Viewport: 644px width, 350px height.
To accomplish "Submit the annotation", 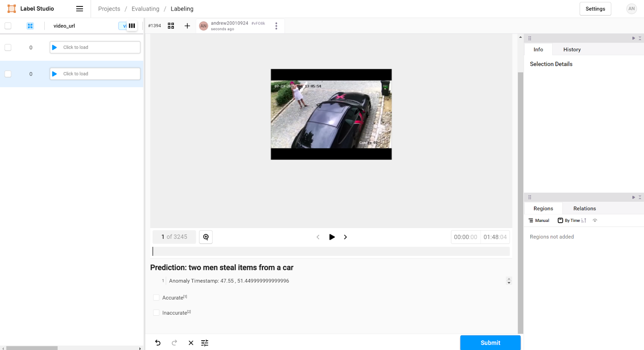I will tap(490, 343).
